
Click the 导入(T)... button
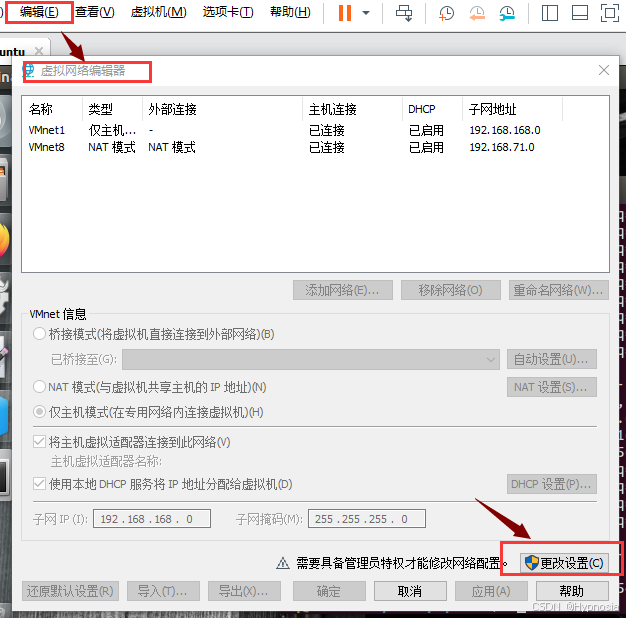[163, 591]
